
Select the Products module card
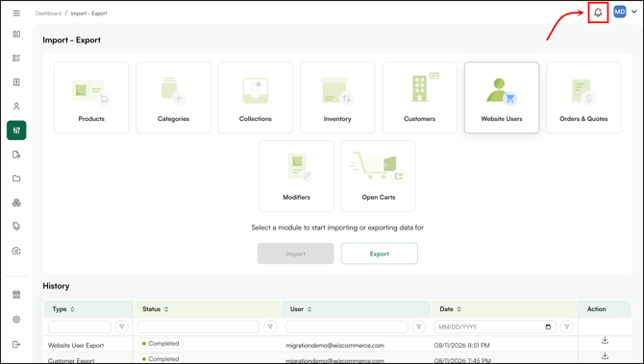[x=91, y=98]
